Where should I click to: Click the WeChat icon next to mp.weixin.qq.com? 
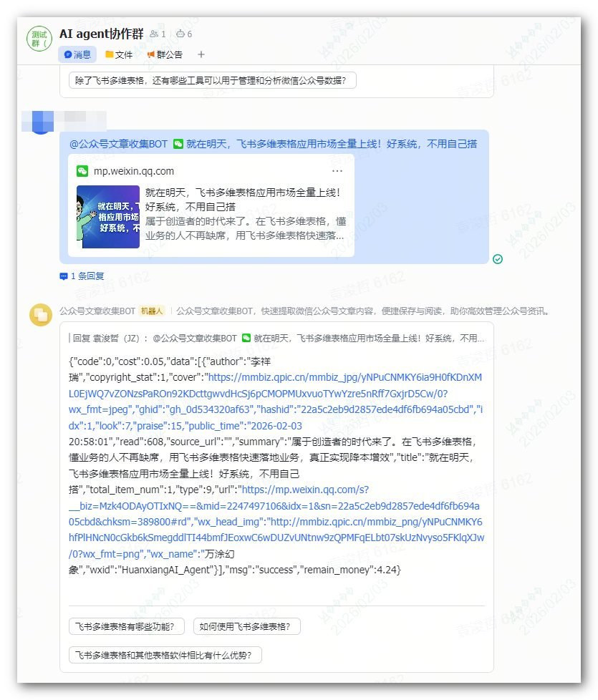click(82, 171)
